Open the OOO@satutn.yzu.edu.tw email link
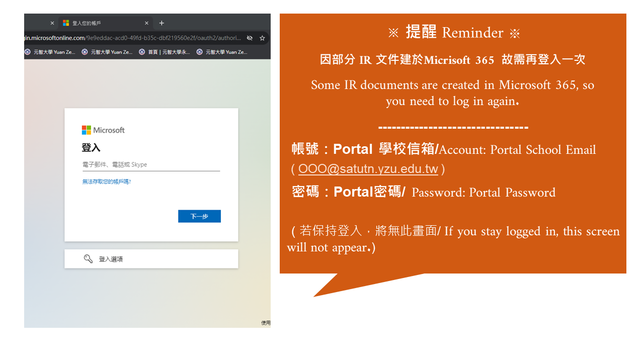Viewport: 644px width, 362px height. [x=368, y=169]
